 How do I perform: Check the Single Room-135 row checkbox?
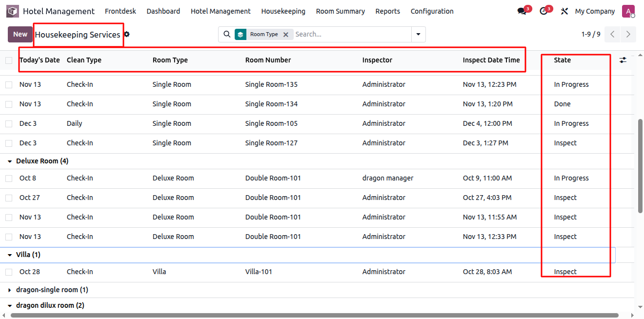[x=9, y=85]
